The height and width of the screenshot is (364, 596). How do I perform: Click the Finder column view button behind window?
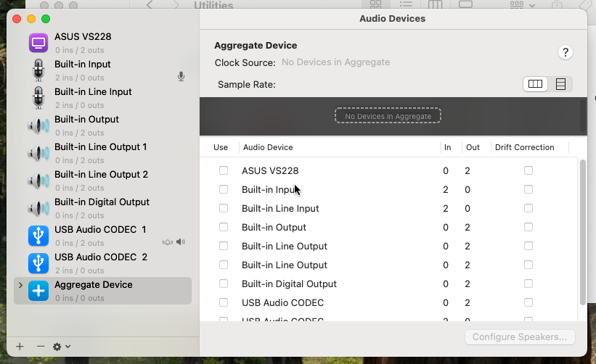pos(436,4)
